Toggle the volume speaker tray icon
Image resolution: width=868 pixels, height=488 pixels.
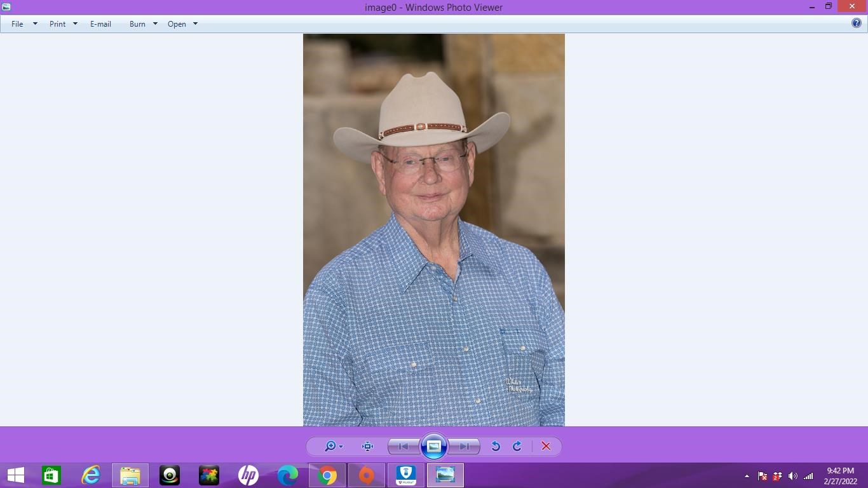[x=792, y=476]
